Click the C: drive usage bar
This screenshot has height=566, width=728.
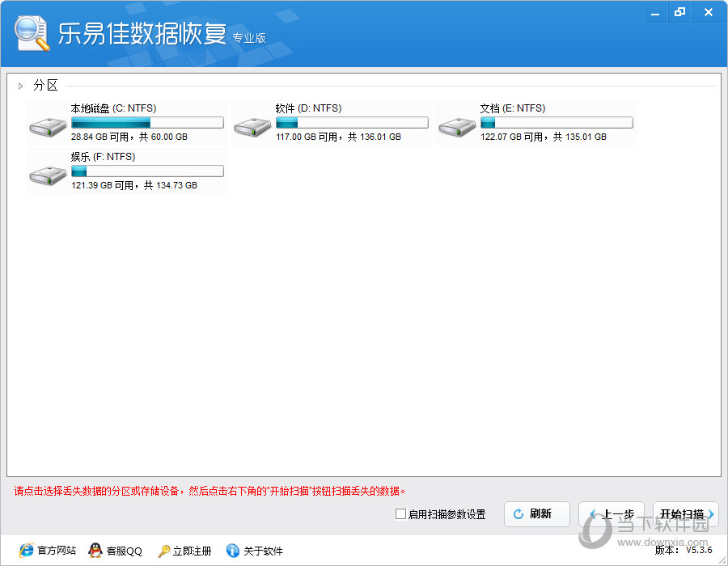(x=148, y=122)
